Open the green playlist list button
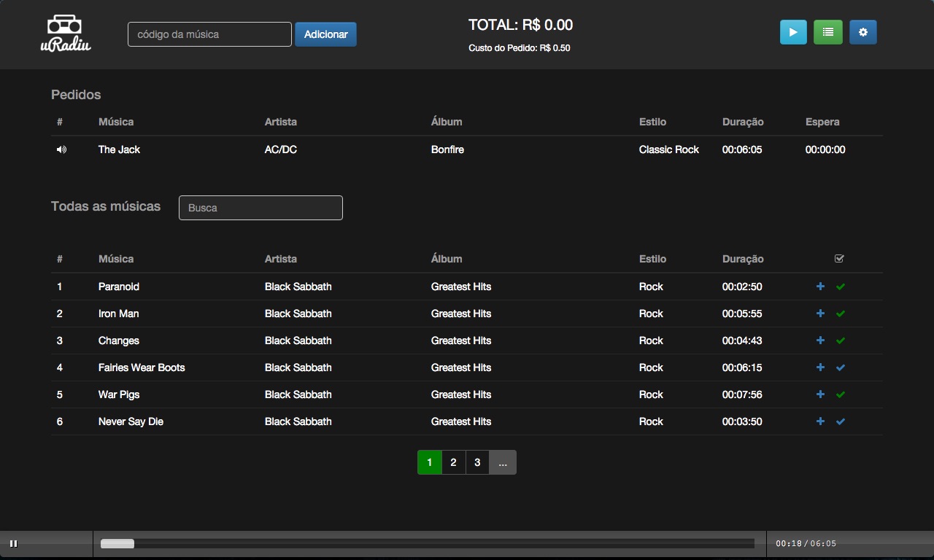The height and width of the screenshot is (560, 934). pos(827,32)
